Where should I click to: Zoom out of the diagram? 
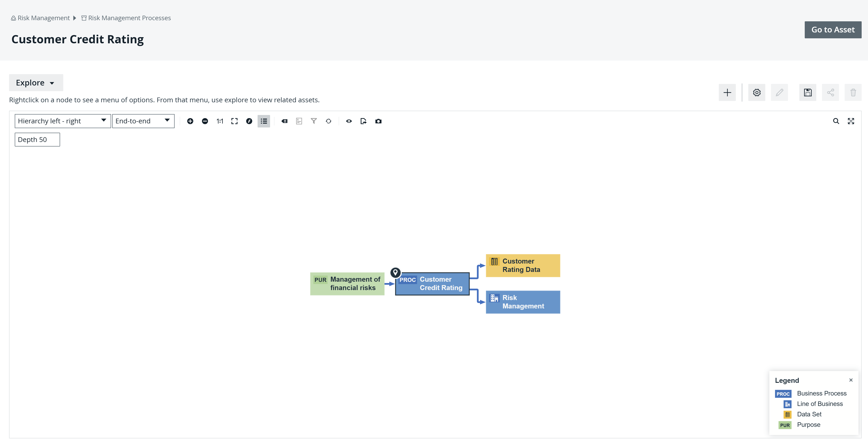coord(205,121)
